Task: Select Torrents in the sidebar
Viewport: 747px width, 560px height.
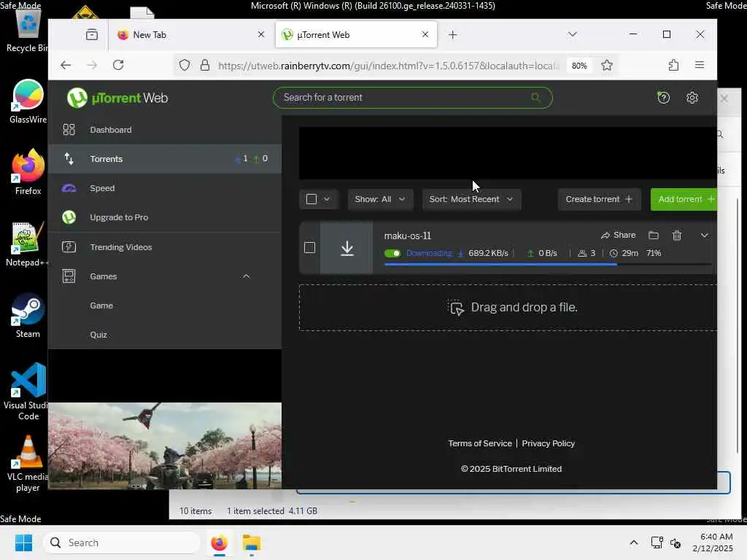Action: (164, 158)
